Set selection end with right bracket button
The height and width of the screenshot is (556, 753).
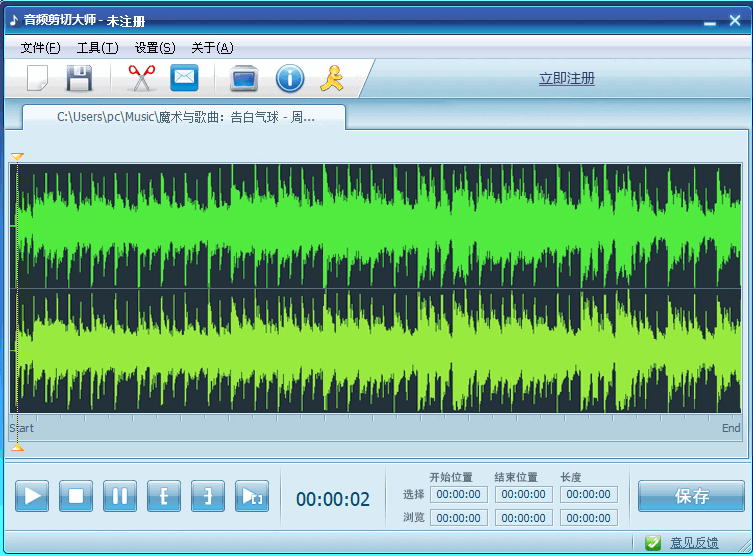(208, 496)
